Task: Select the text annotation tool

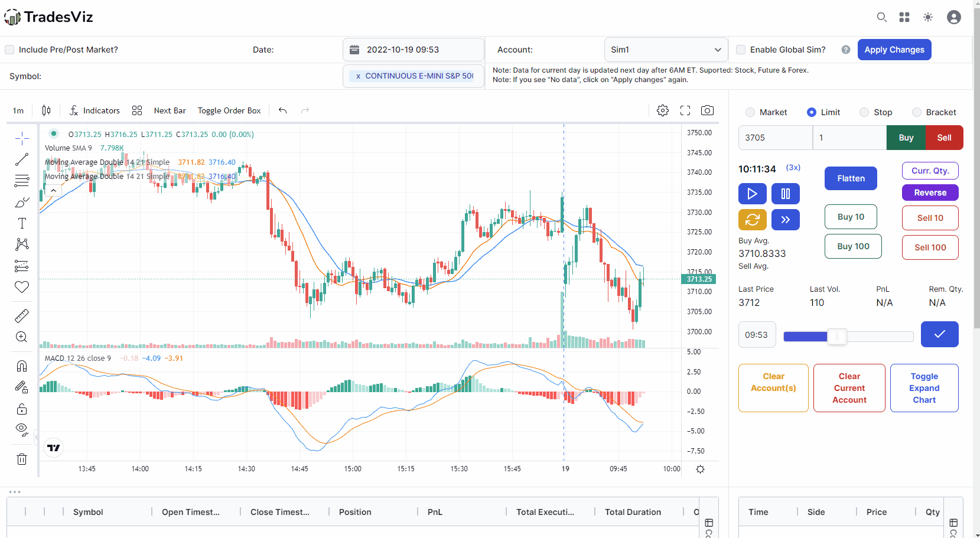Action: 22,223
